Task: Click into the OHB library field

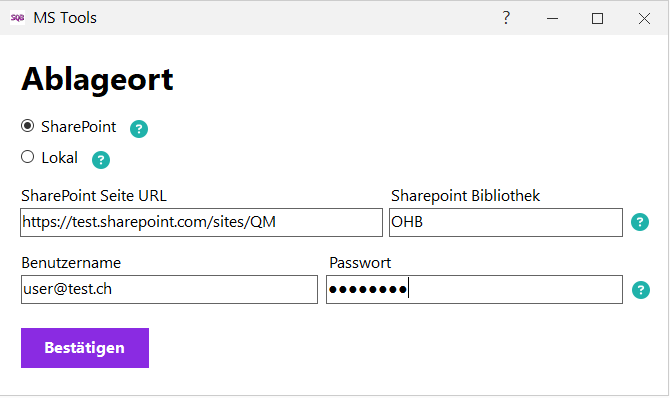Action: click(x=506, y=222)
